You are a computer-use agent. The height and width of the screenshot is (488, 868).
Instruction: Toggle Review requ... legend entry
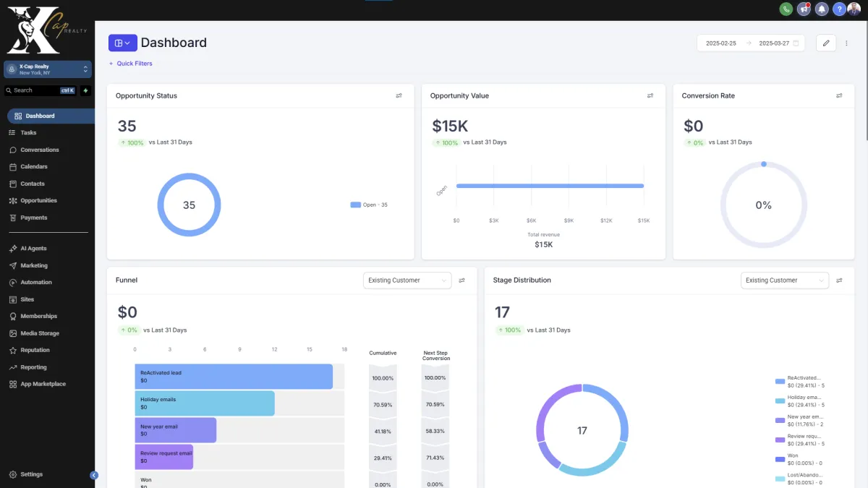800,440
